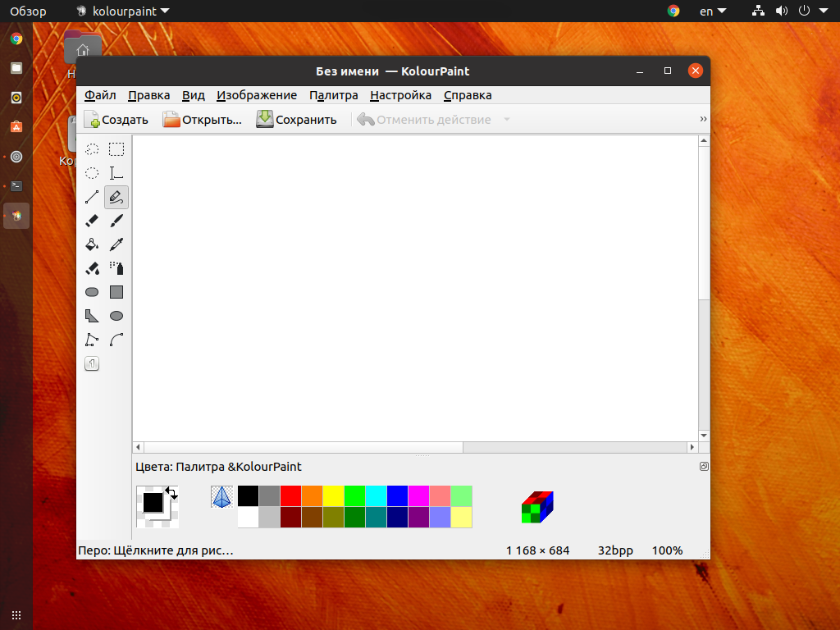This screenshot has width=840, height=630.
Task: Choose the white palette color
Action: [248, 518]
